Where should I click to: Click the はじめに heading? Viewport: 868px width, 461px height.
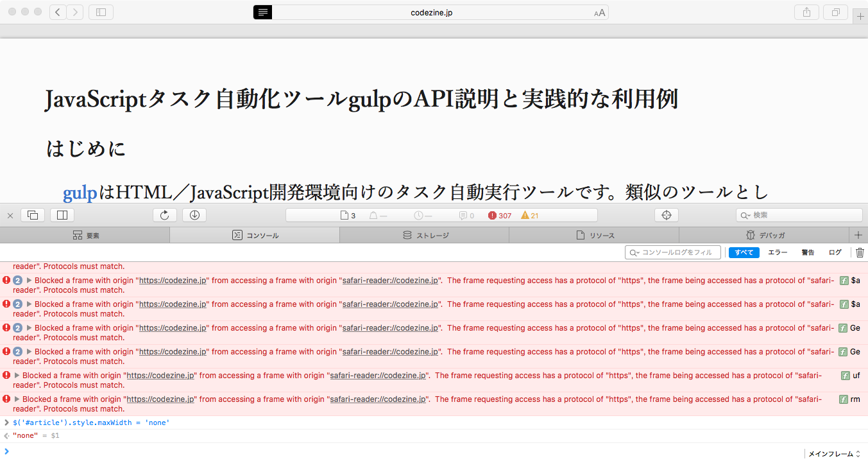(85, 150)
